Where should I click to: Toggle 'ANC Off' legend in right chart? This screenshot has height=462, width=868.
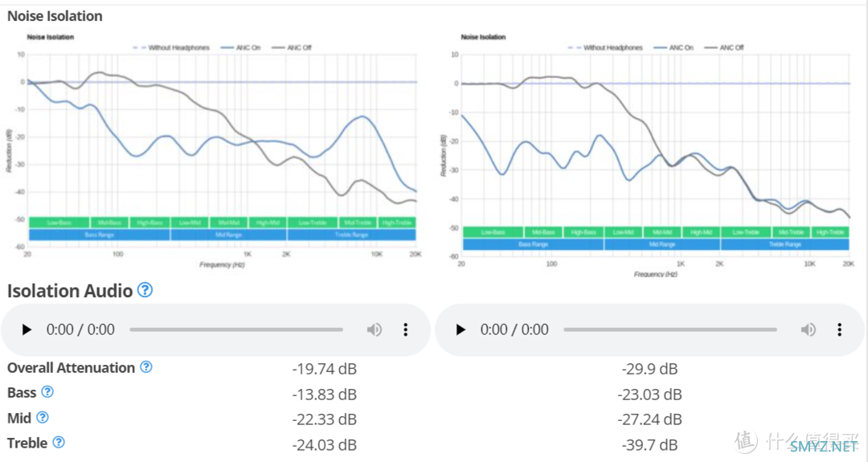[724, 47]
